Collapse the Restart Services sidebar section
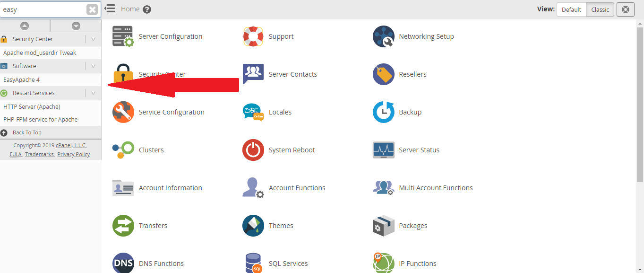The image size is (644, 273). point(93,93)
